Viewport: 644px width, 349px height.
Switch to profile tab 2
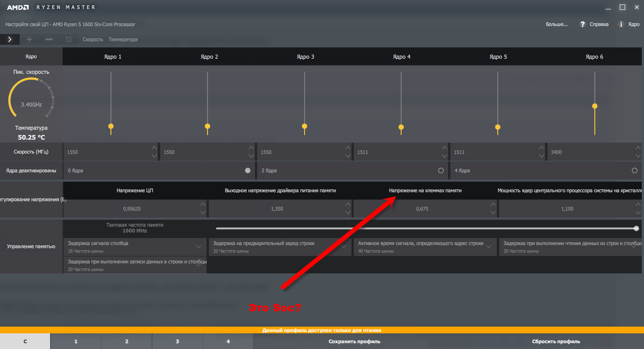point(127,341)
